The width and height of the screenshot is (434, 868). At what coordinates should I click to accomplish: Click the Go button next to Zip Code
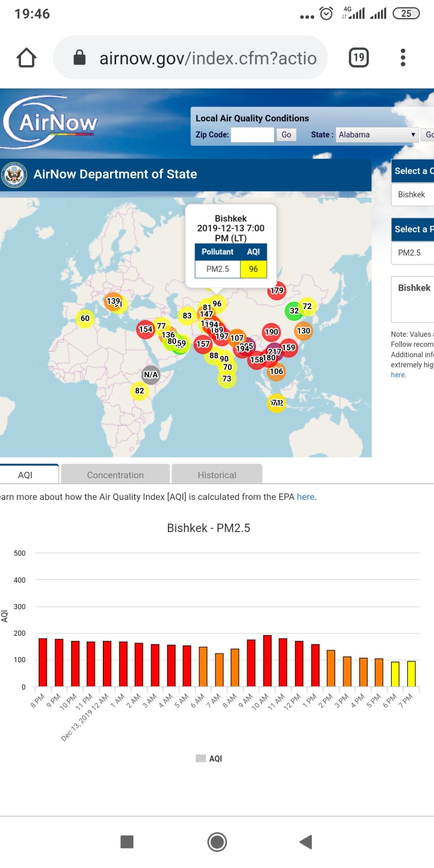(286, 135)
